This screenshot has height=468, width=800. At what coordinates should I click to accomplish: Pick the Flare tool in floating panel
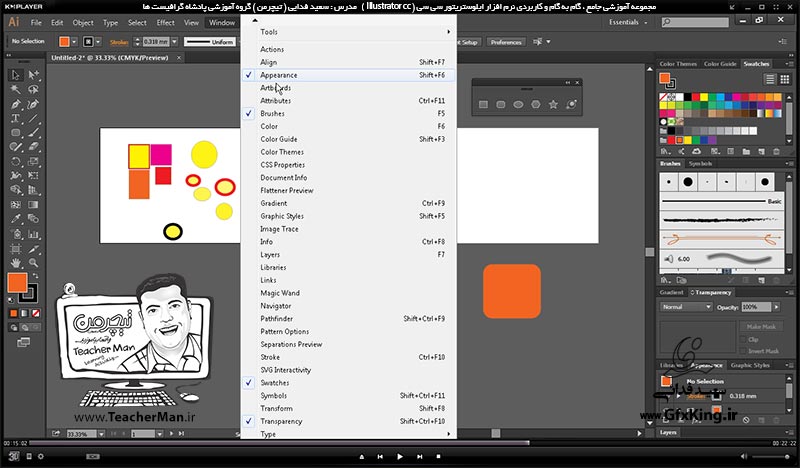tap(571, 105)
